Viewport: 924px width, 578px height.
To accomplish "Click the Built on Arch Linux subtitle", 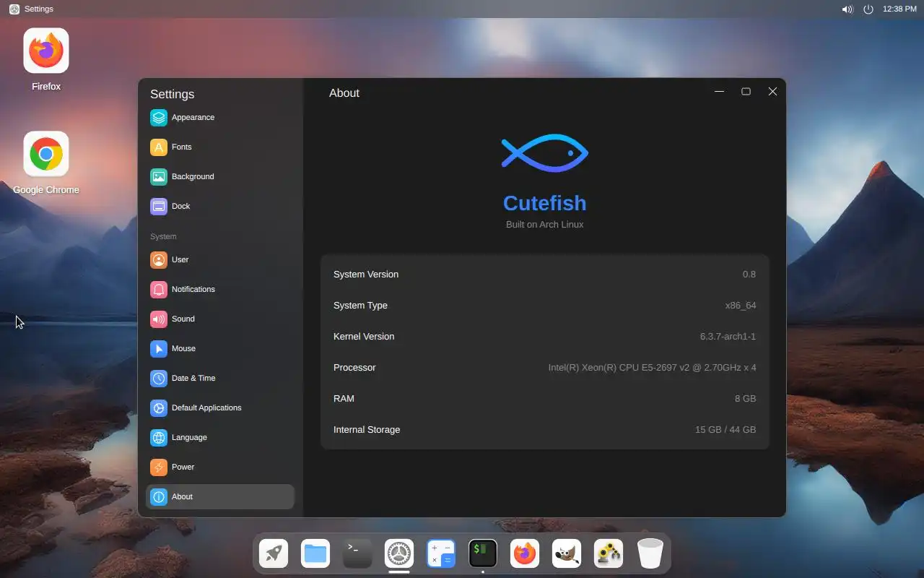I will point(545,225).
